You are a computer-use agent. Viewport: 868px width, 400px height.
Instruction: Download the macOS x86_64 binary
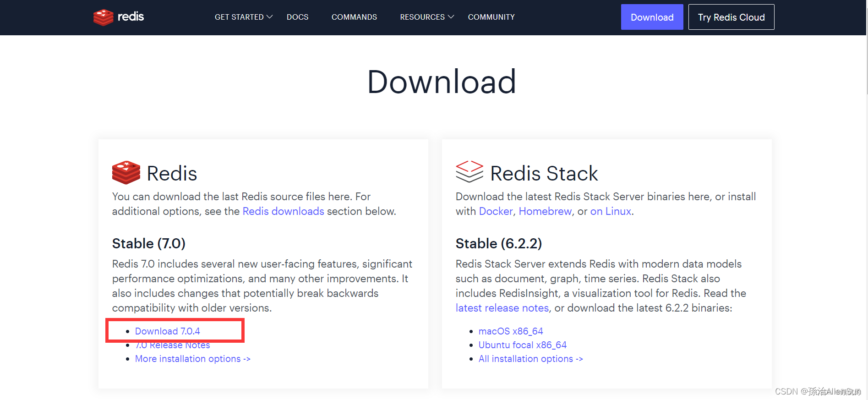511,331
